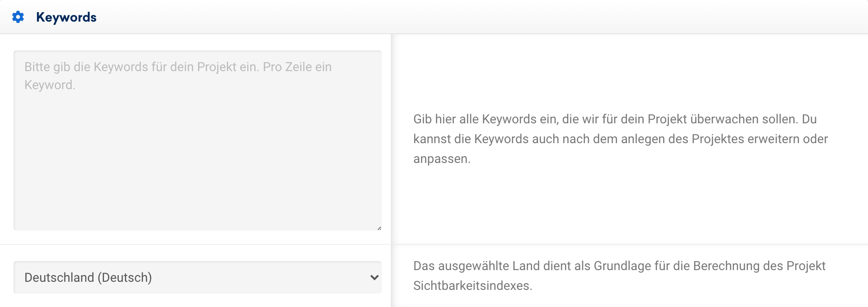The image size is (868, 307).
Task: Click the word 'anpassen.' in the description
Action: pos(442,159)
